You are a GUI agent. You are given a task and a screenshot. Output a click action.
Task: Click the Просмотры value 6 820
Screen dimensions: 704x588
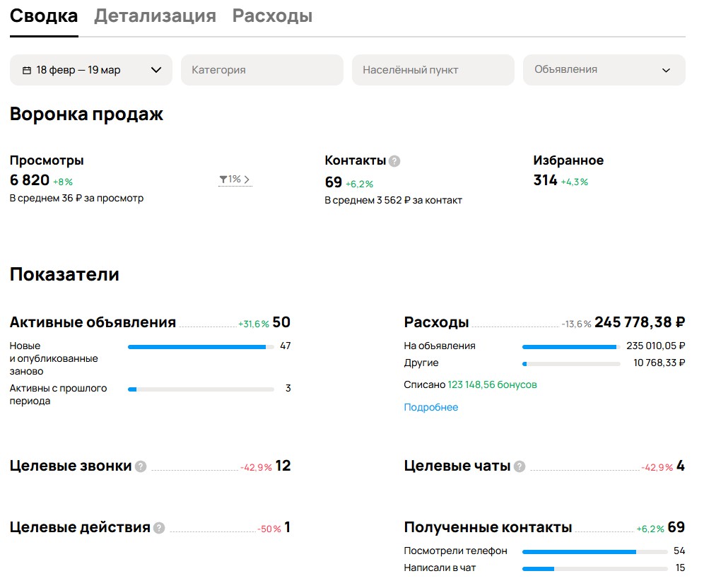(x=30, y=180)
